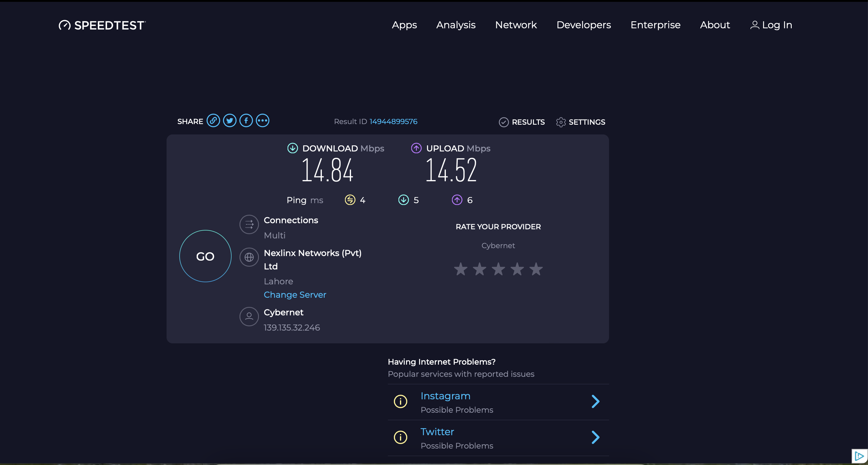Rate provider two stars

[x=480, y=269]
